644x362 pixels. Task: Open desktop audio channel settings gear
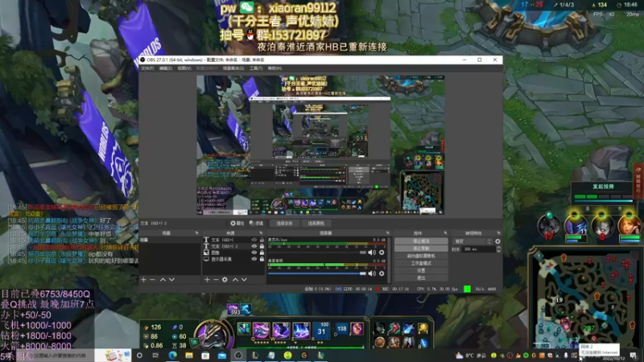tap(382, 274)
